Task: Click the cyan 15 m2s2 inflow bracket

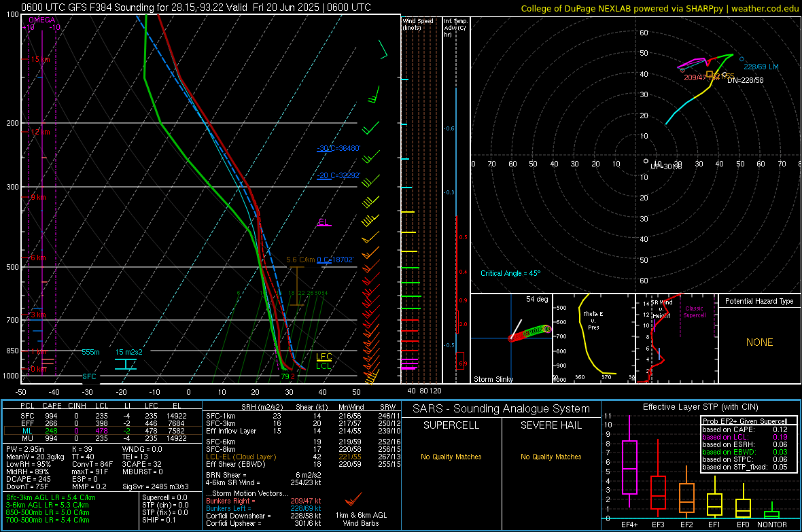Action: tap(125, 364)
